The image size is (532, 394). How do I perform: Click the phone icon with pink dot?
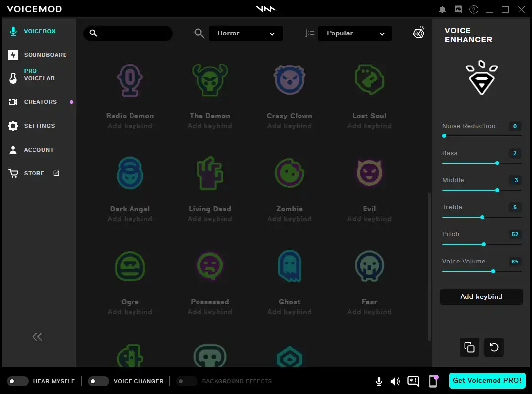coord(433,381)
